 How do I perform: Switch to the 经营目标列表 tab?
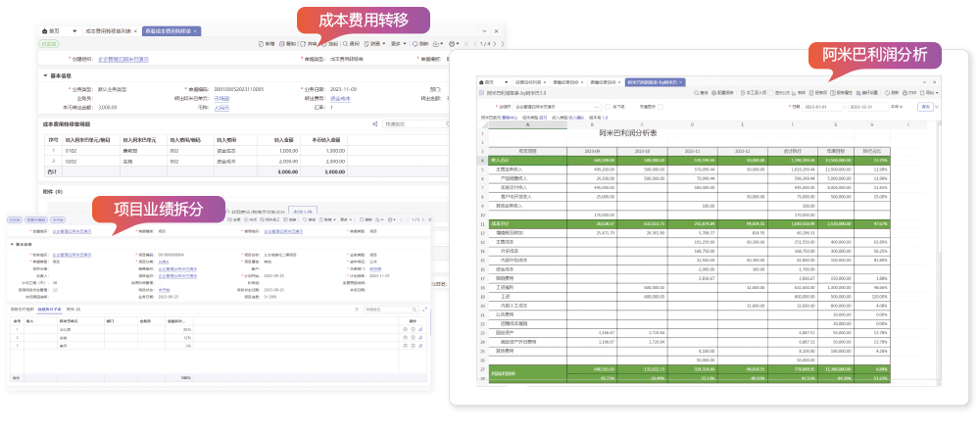pyautogui.click(x=525, y=81)
